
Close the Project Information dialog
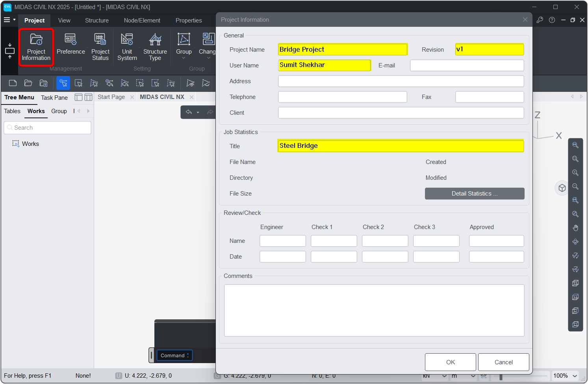pyautogui.click(x=525, y=20)
